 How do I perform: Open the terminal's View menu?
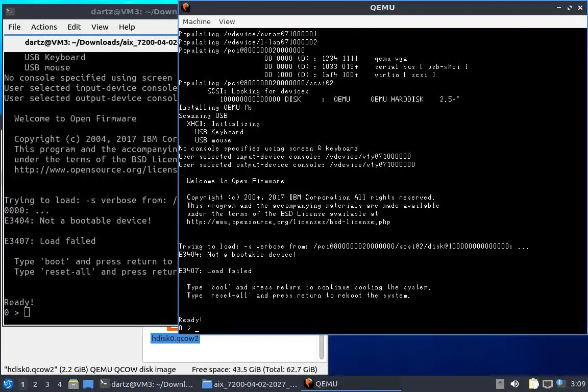(100, 27)
